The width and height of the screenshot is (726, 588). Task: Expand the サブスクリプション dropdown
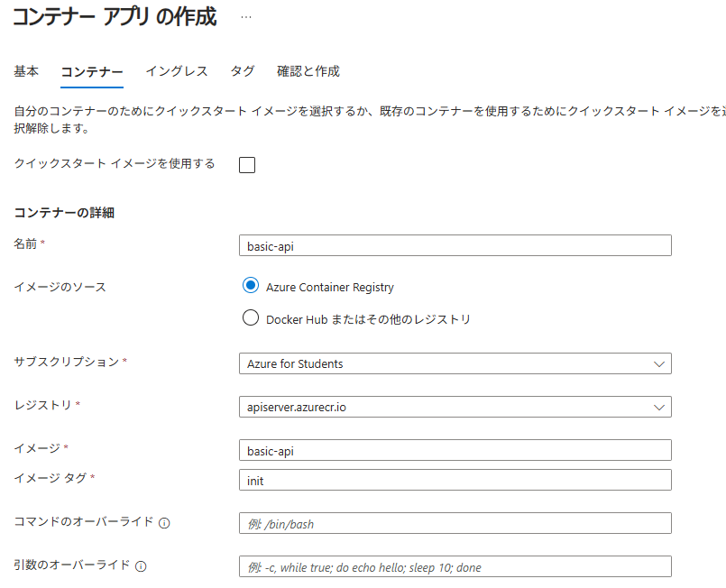point(455,363)
